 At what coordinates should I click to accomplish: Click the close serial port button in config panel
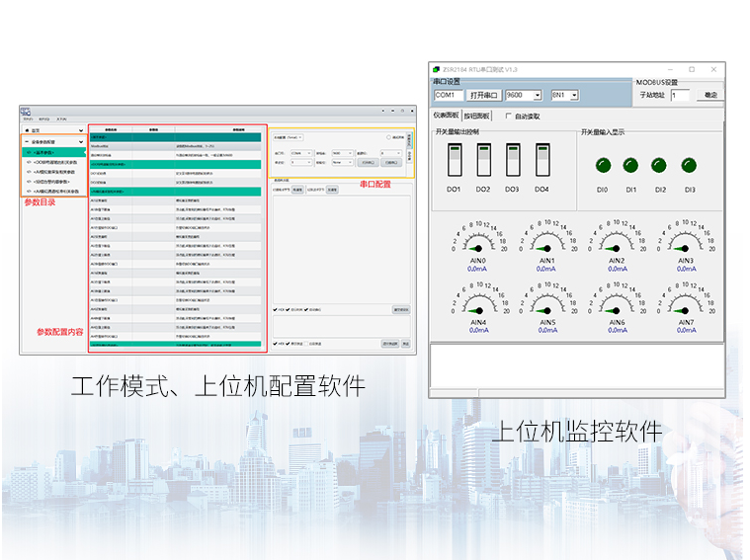(391, 163)
